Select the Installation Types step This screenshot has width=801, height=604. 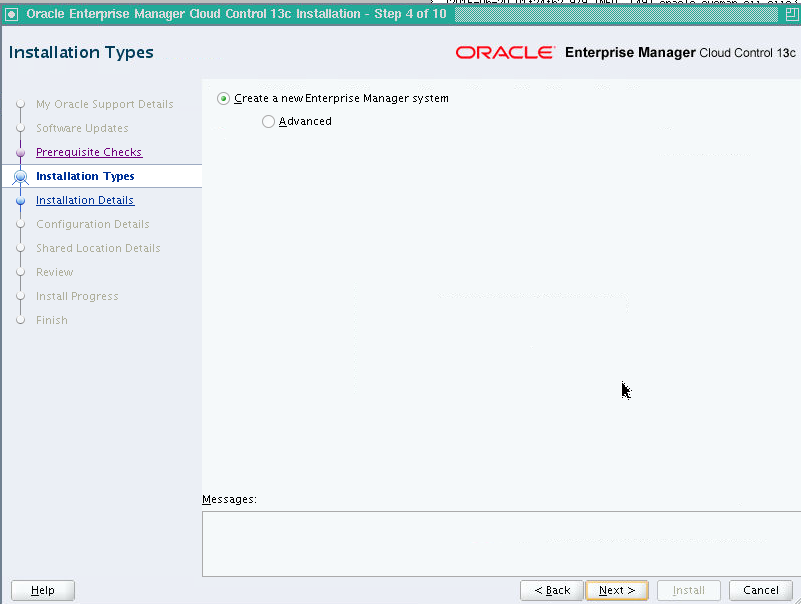click(x=85, y=176)
